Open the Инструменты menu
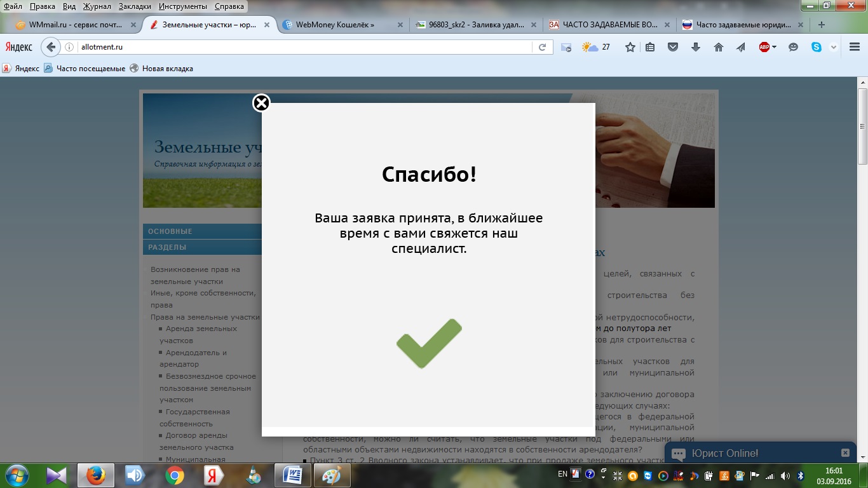Image resolution: width=868 pixels, height=488 pixels. point(183,6)
